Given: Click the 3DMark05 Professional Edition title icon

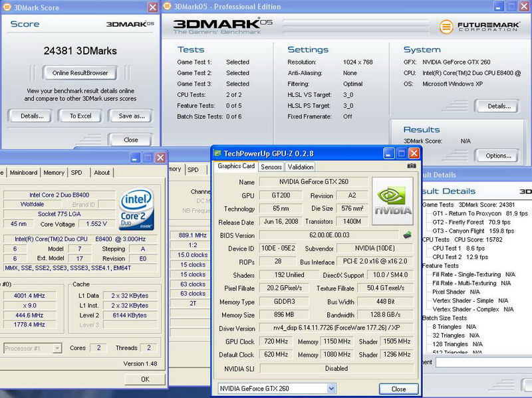Looking at the screenshot, I should 167,6.
